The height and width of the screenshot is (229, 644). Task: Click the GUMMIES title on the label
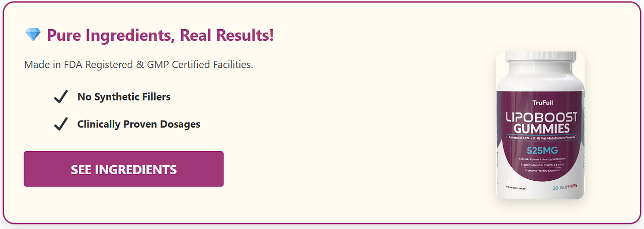[x=541, y=128]
